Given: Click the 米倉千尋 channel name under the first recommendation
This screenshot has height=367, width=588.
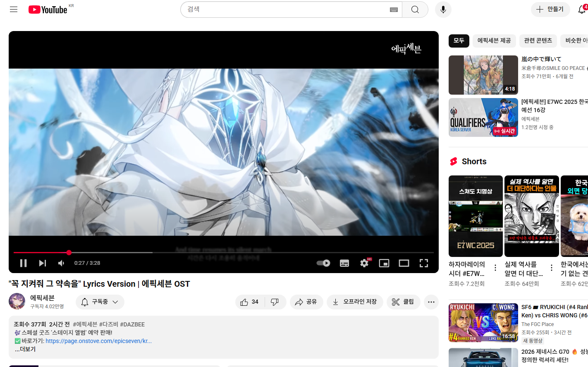Looking at the screenshot, I should click(x=553, y=68).
